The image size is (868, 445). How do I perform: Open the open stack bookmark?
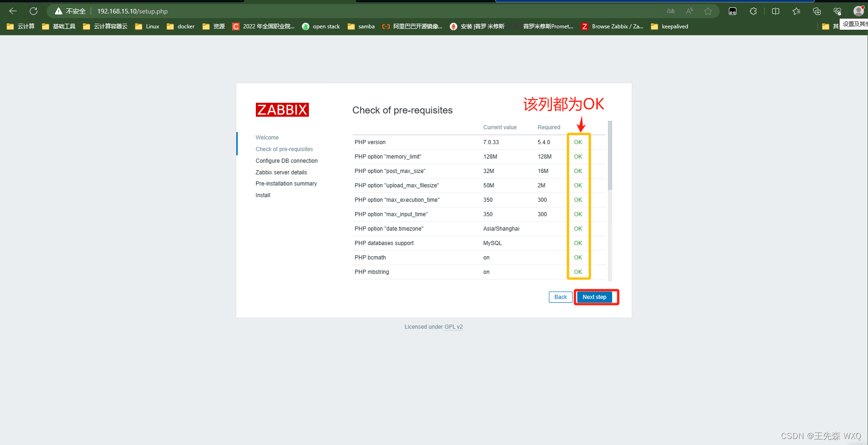(321, 27)
